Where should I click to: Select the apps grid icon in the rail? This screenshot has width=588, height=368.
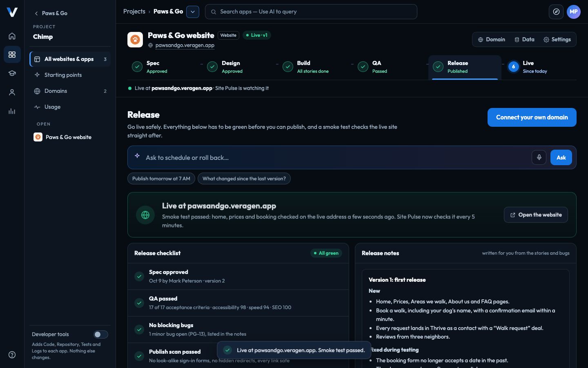12,54
